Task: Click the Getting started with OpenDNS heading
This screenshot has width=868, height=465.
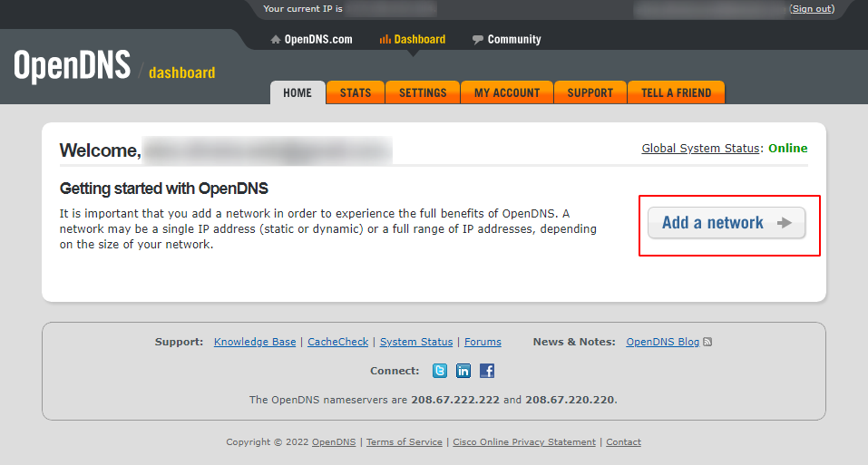Action: click(164, 189)
